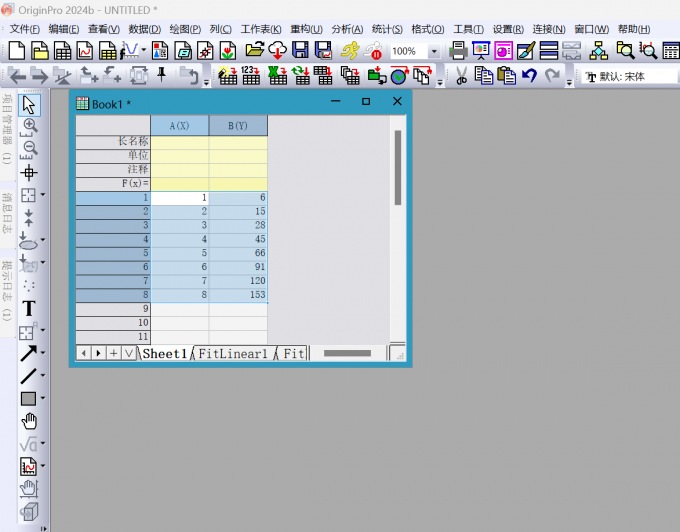The width and height of the screenshot is (680, 532).
Task: Expand the Line tool options dropdown
Action: (x=43, y=375)
